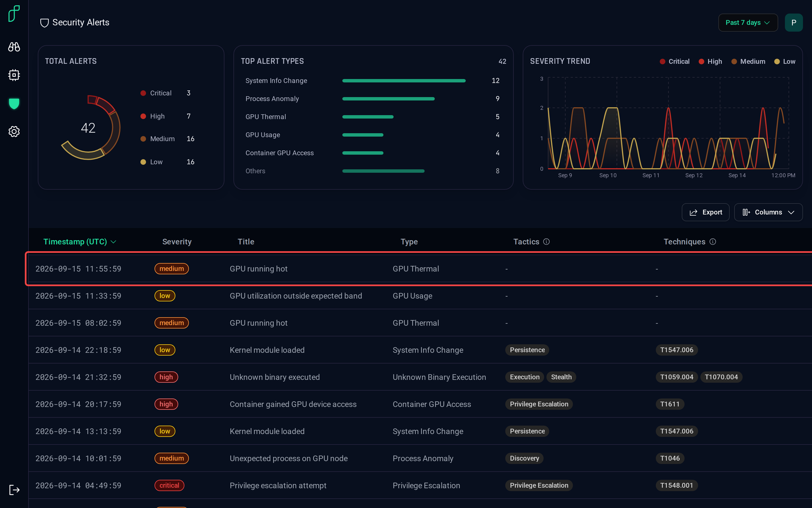Image resolution: width=812 pixels, height=508 pixels.
Task: Click the export arrow icon
Action: click(x=693, y=212)
